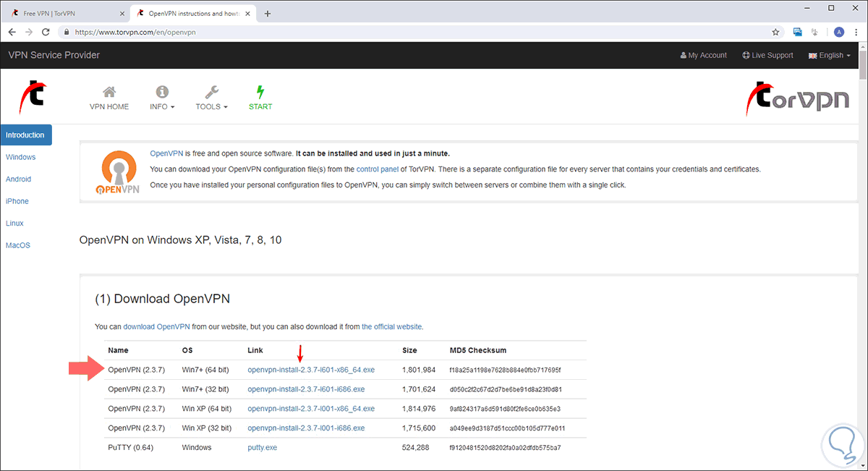Click the Win XP (64 bit) OS cell

coord(208,409)
